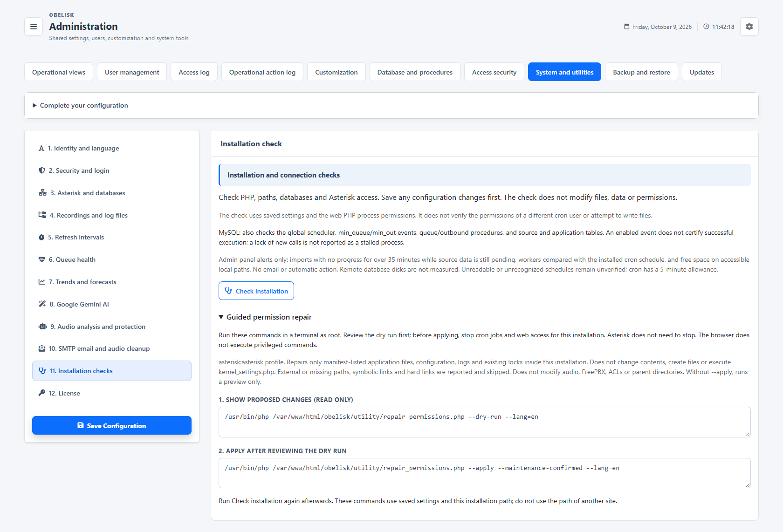Click the Check installation button

[x=256, y=291]
